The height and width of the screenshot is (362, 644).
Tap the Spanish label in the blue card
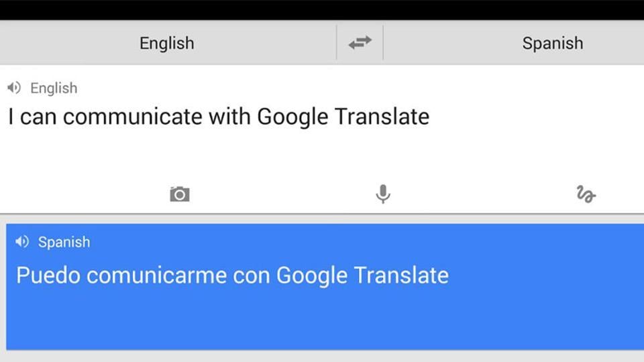(64, 242)
